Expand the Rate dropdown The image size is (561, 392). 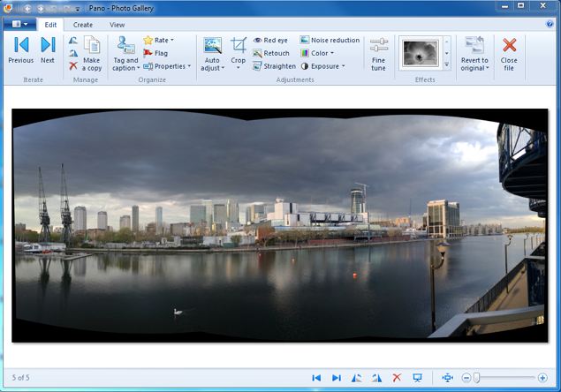158,40
